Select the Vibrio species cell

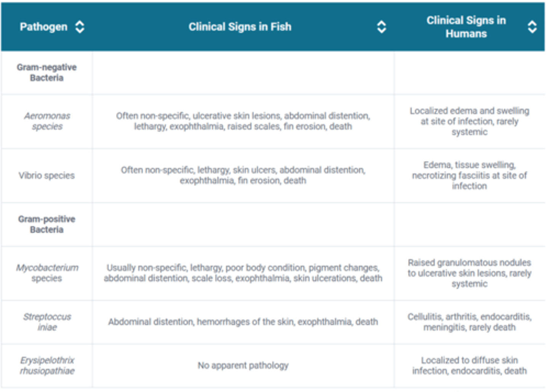(x=47, y=175)
